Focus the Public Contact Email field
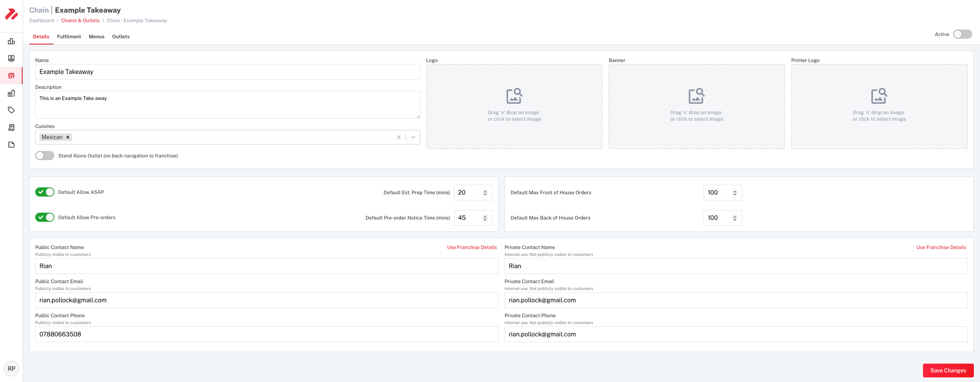The height and width of the screenshot is (382, 980). coord(267,300)
